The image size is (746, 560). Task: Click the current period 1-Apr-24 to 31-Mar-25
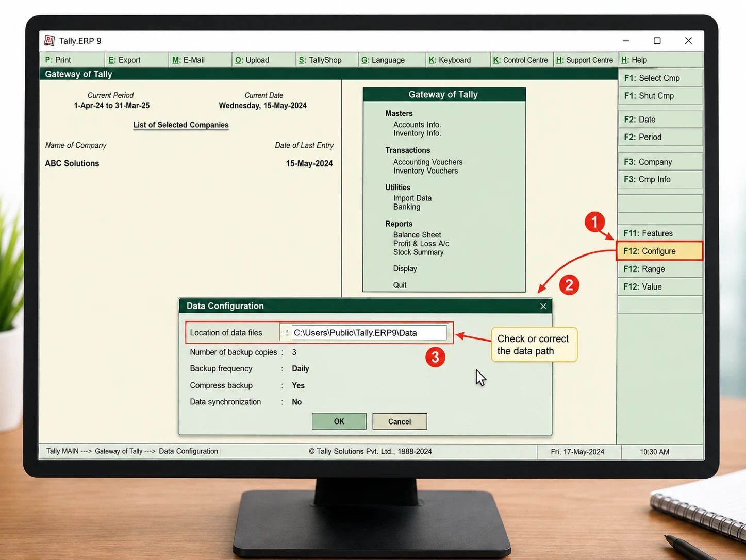tap(112, 106)
